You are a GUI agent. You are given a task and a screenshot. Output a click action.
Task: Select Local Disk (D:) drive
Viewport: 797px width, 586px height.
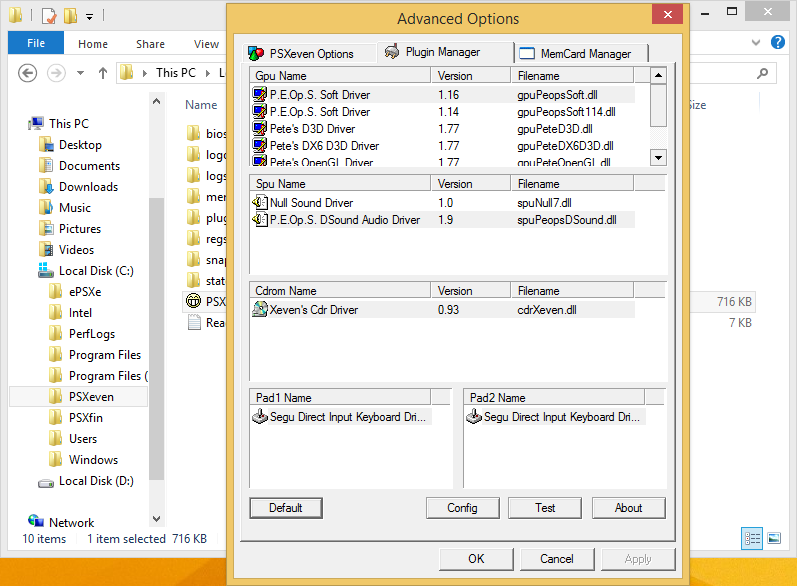(96, 481)
